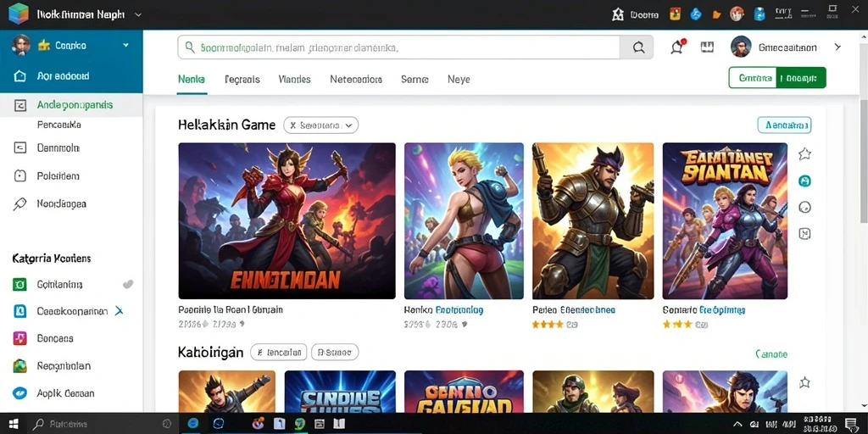This screenshot has height=434, width=868.
Task: Open the red-armored heroine game banner
Action: (x=287, y=221)
